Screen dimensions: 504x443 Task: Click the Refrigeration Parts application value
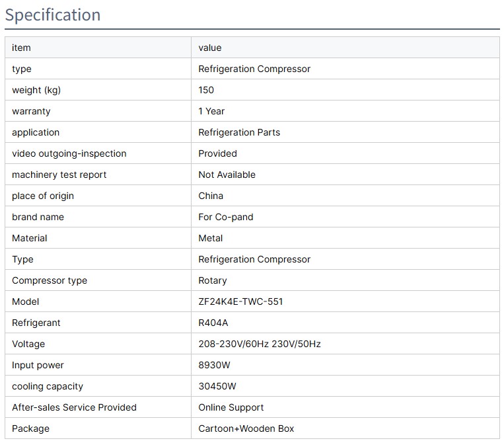pyautogui.click(x=239, y=132)
